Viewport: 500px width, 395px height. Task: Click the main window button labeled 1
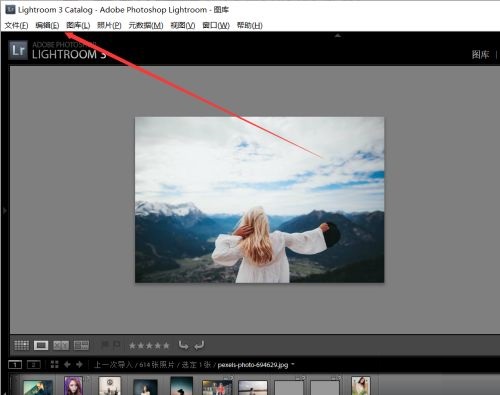[15, 365]
